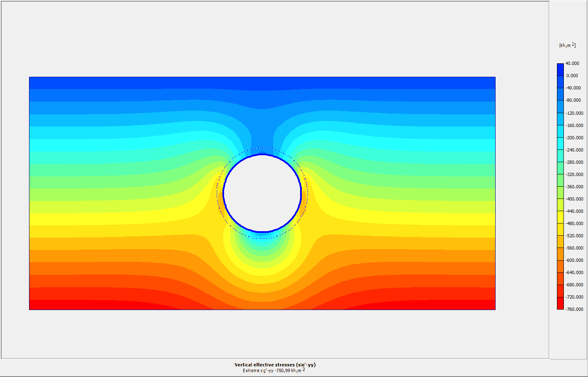Click inside the circular tunnel opening
The height and width of the screenshot is (377, 588).
click(262, 193)
